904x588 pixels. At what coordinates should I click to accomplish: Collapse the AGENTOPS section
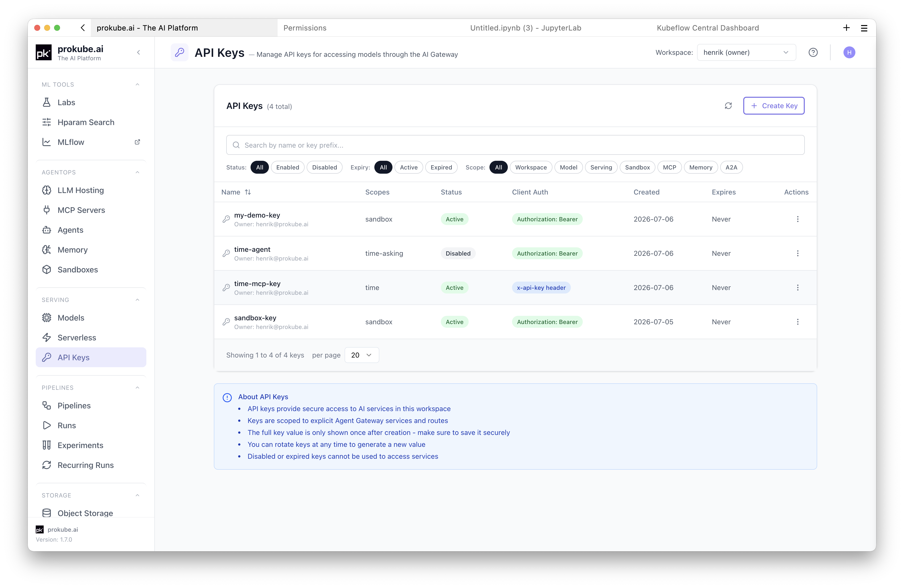(137, 172)
